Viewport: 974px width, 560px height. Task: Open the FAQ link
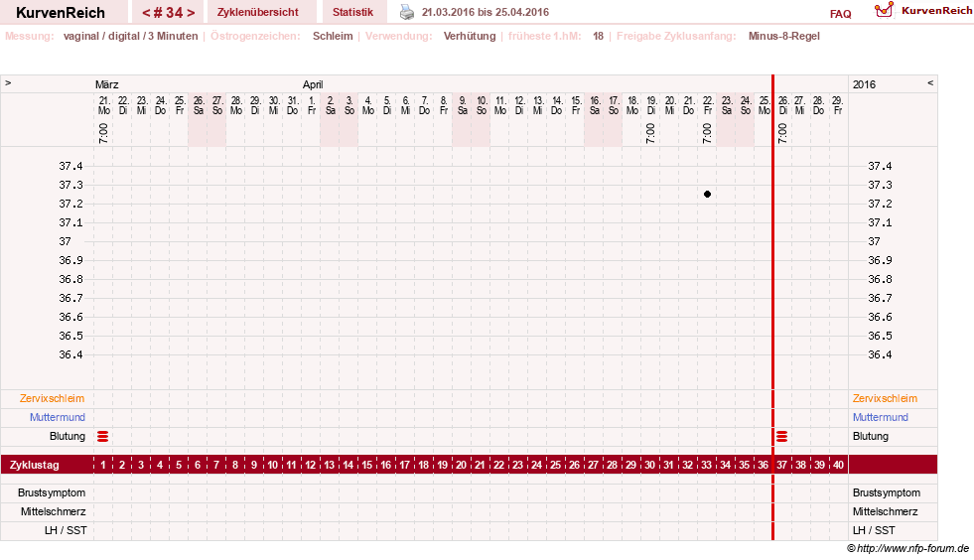click(x=840, y=14)
